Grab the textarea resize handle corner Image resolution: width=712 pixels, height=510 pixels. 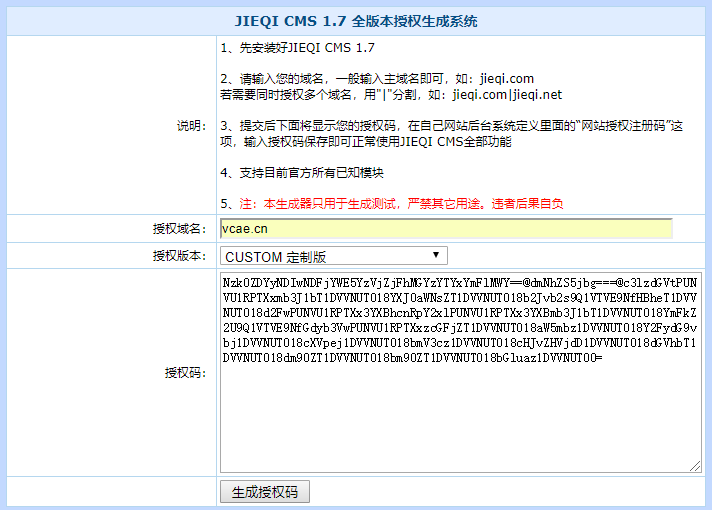(x=695, y=466)
